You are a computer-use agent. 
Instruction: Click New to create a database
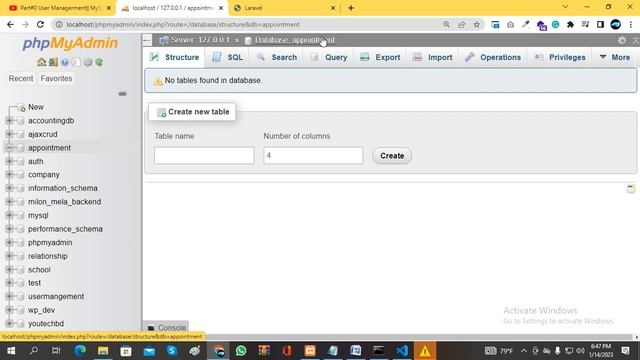[x=36, y=107]
